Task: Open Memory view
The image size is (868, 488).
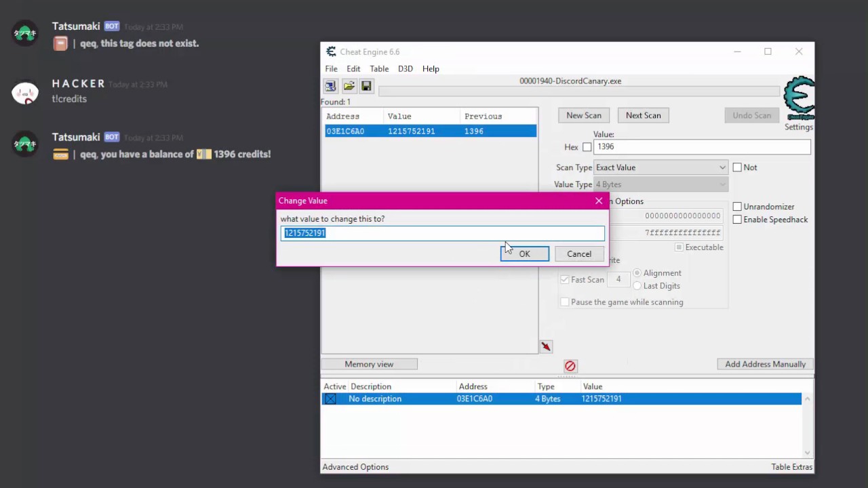Action: click(369, 364)
